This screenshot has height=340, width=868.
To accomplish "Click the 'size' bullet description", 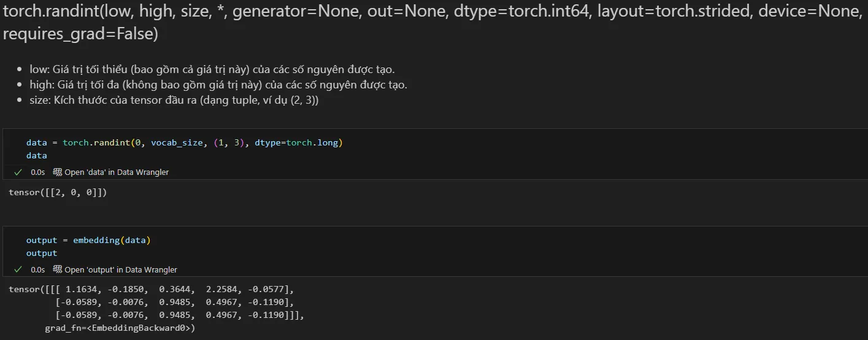I will click(x=174, y=100).
